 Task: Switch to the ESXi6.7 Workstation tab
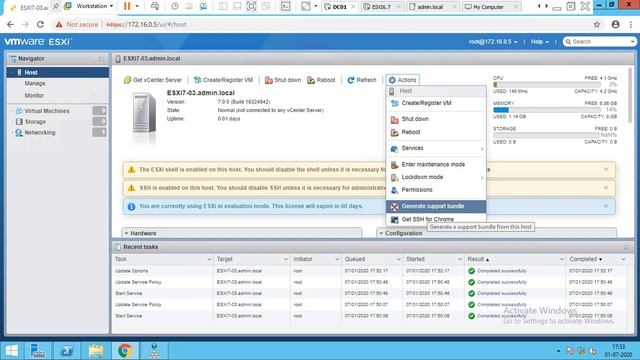(x=380, y=7)
